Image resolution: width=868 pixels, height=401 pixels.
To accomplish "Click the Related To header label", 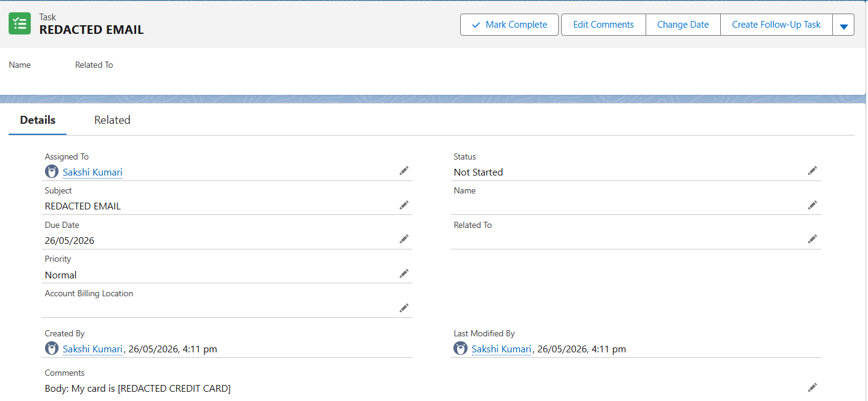I will pos(94,65).
